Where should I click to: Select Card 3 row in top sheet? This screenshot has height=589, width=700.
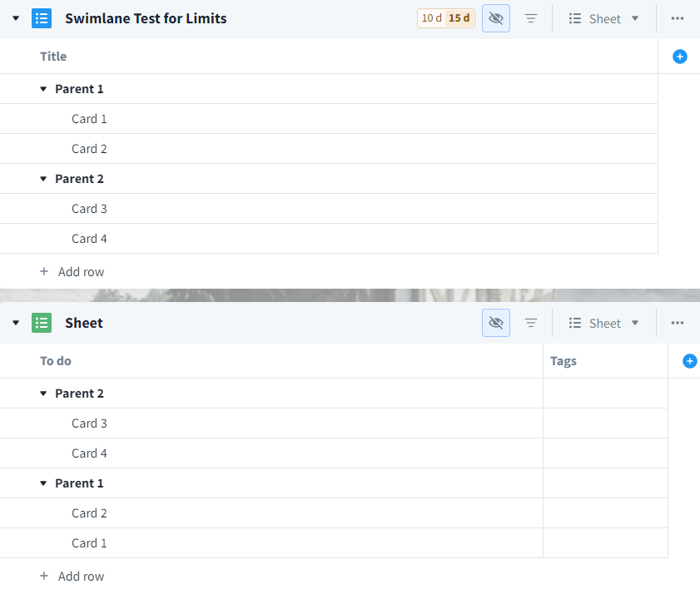[90, 209]
